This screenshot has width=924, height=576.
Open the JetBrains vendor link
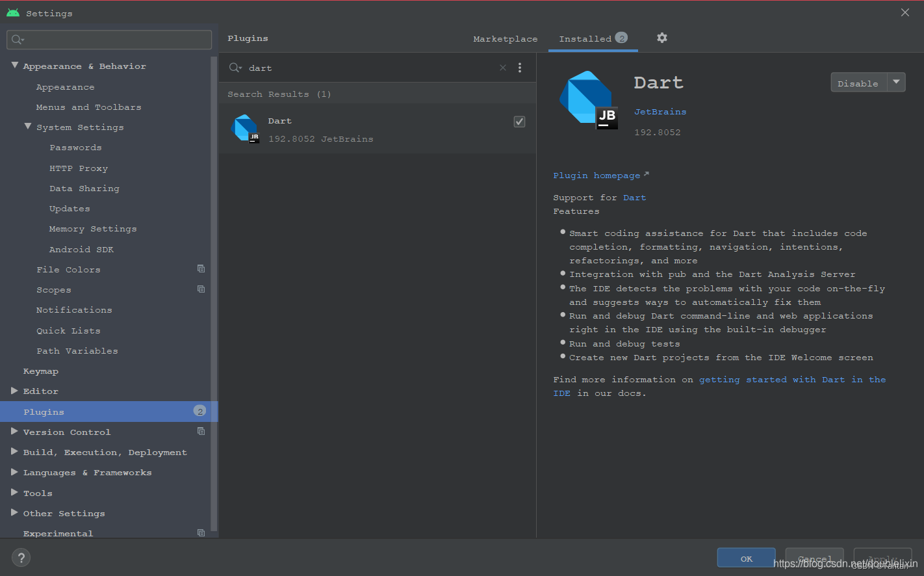coord(660,112)
